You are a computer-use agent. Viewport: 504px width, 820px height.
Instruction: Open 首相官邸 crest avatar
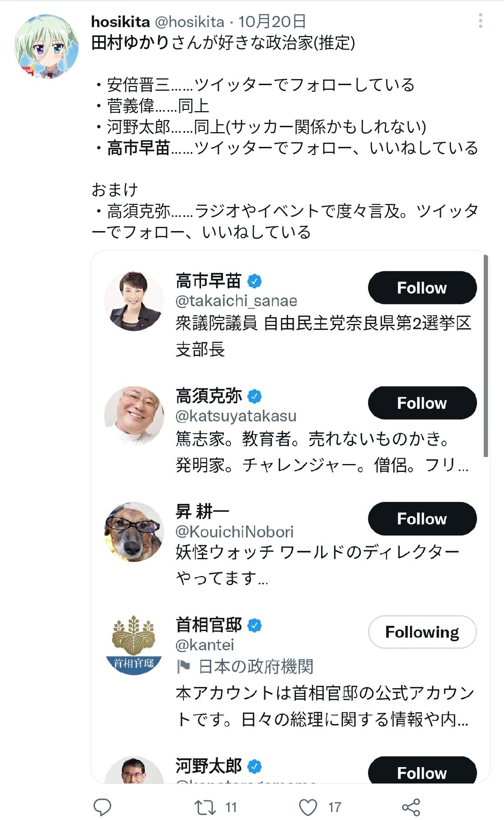[134, 645]
